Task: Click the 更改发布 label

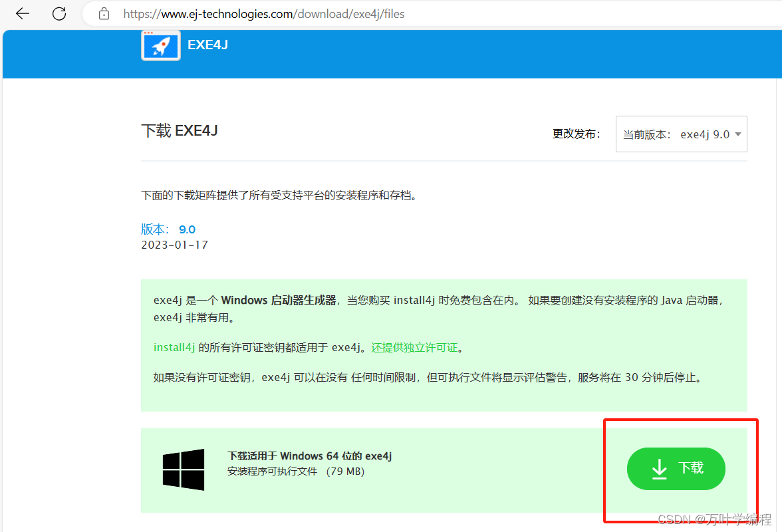Action: (576, 134)
